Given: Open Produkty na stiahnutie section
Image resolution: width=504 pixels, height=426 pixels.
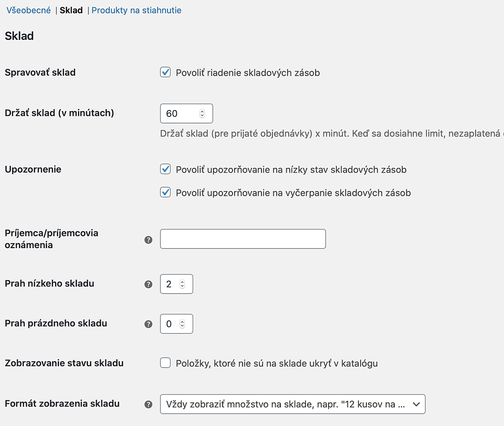Looking at the screenshot, I should point(136,10).
